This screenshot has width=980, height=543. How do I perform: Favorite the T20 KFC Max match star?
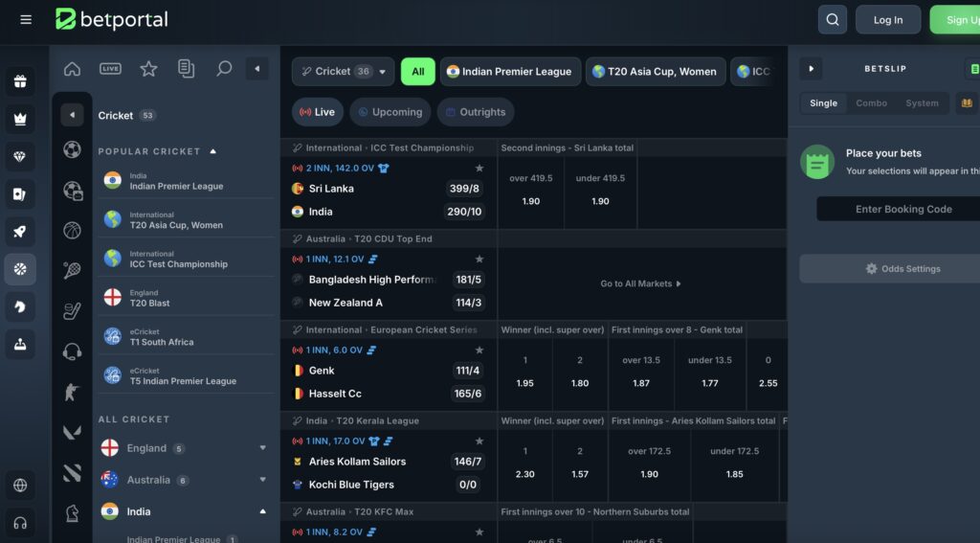pos(479,532)
